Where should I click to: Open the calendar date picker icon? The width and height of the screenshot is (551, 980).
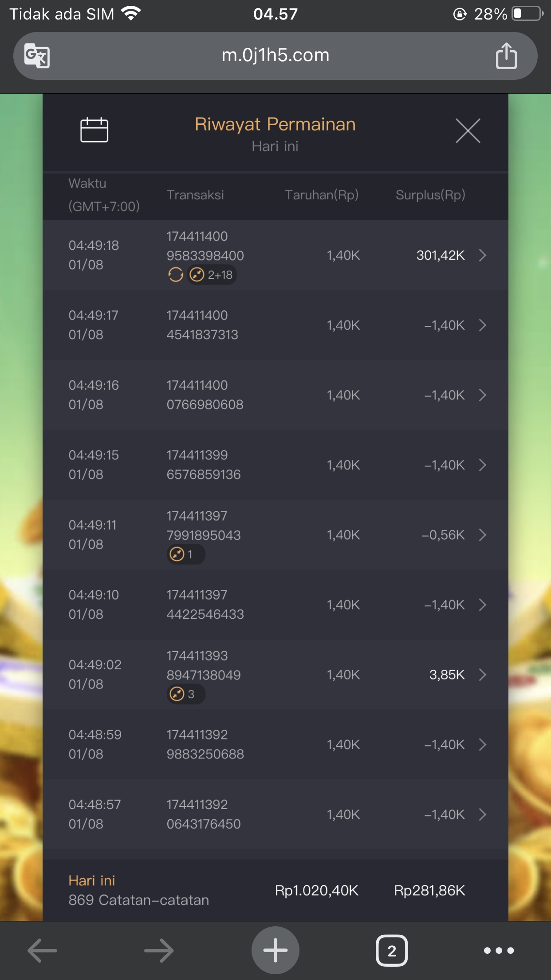tap(94, 130)
